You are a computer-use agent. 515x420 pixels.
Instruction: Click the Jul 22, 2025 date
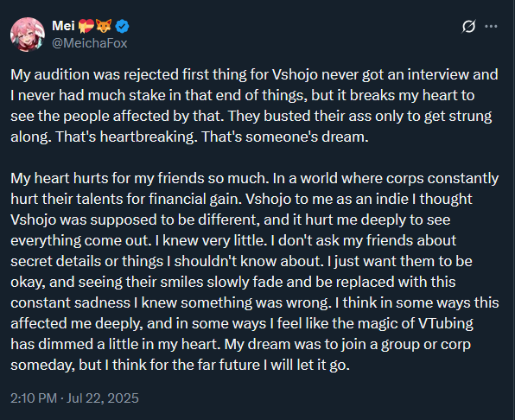[x=103, y=398]
